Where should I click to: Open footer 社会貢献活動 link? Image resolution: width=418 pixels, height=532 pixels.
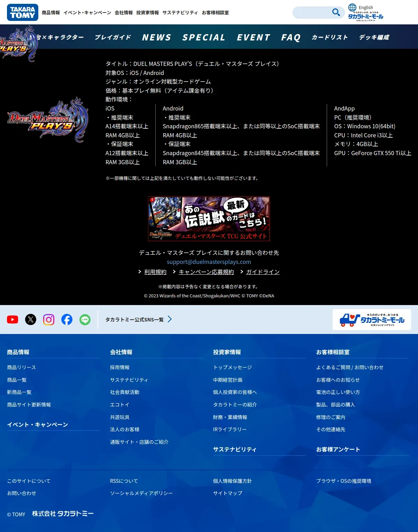tap(125, 392)
